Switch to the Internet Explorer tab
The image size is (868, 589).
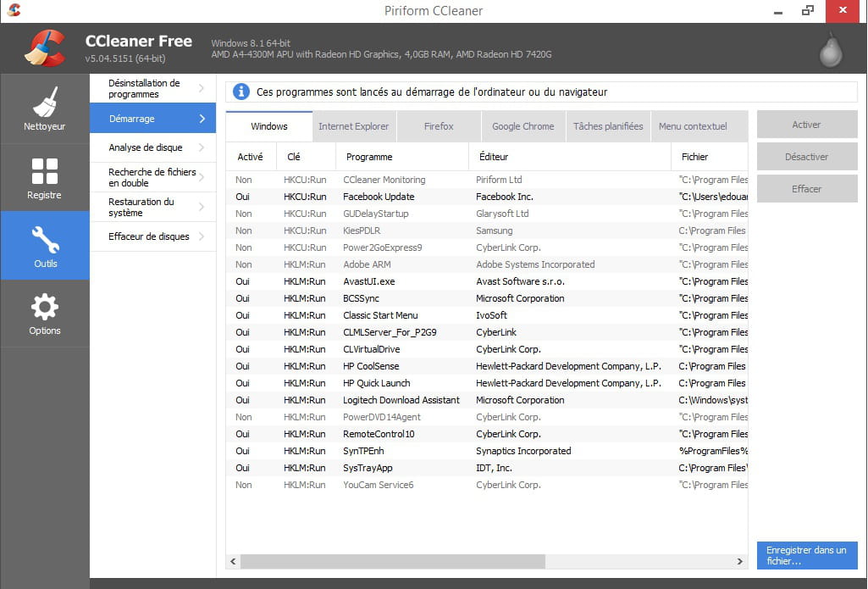point(354,126)
